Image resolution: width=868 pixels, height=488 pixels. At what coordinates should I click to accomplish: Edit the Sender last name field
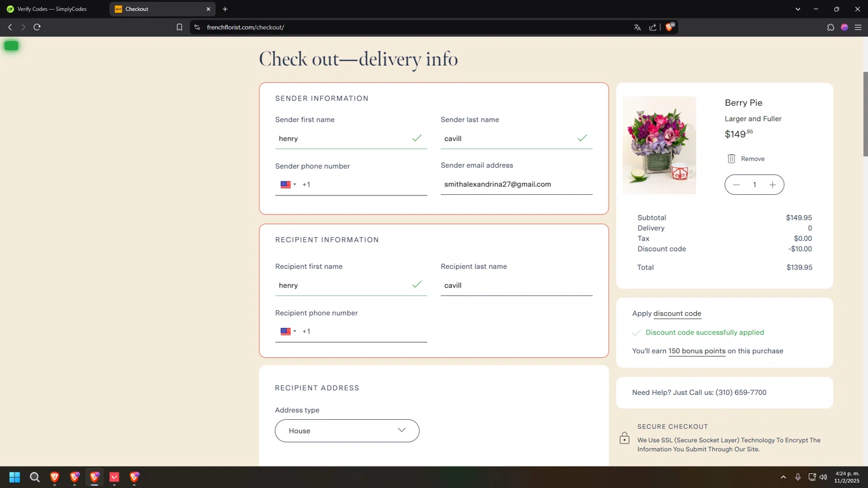coord(516,138)
